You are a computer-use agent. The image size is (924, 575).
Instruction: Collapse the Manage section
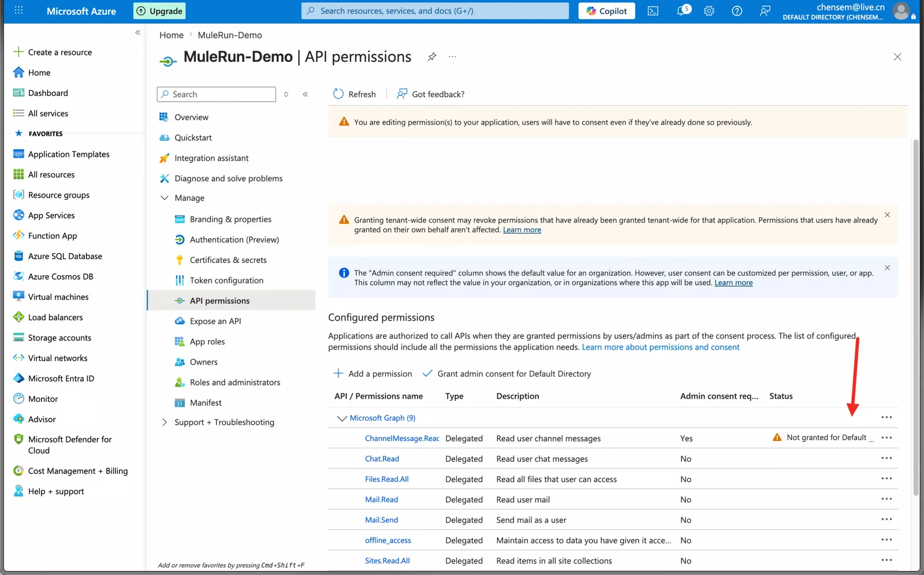click(165, 198)
